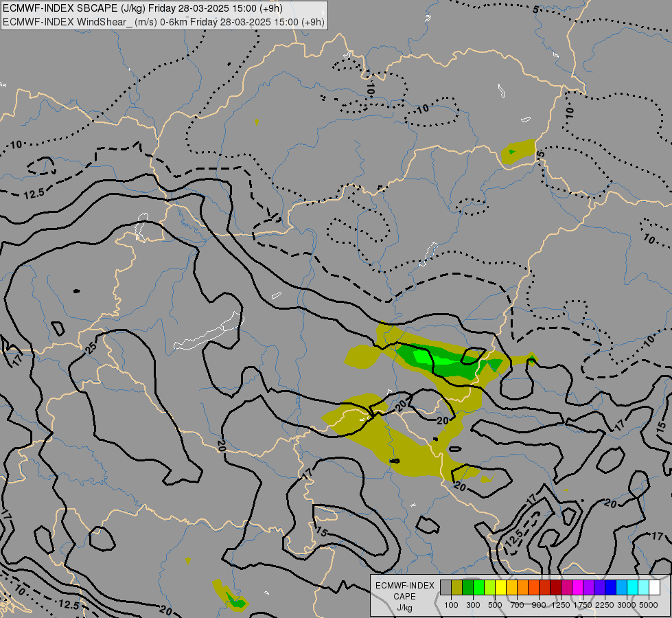The image size is (672, 618).
Task: Click the legend tick label 100
Action: [451, 605]
